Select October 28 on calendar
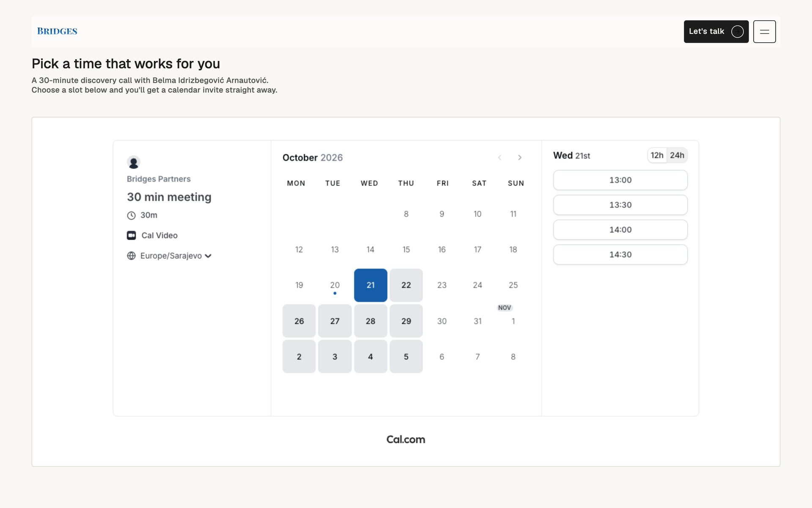The height and width of the screenshot is (508, 812). pyautogui.click(x=370, y=321)
